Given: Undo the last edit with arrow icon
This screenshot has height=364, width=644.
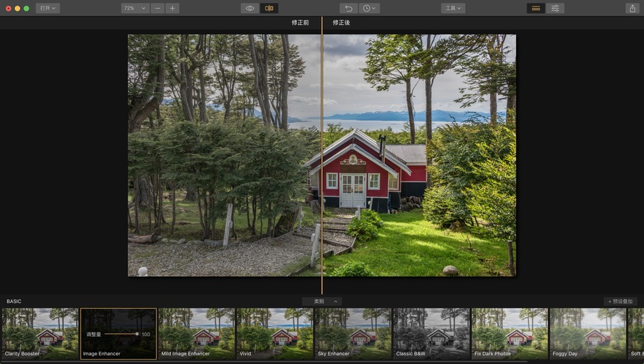Looking at the screenshot, I should point(348,8).
